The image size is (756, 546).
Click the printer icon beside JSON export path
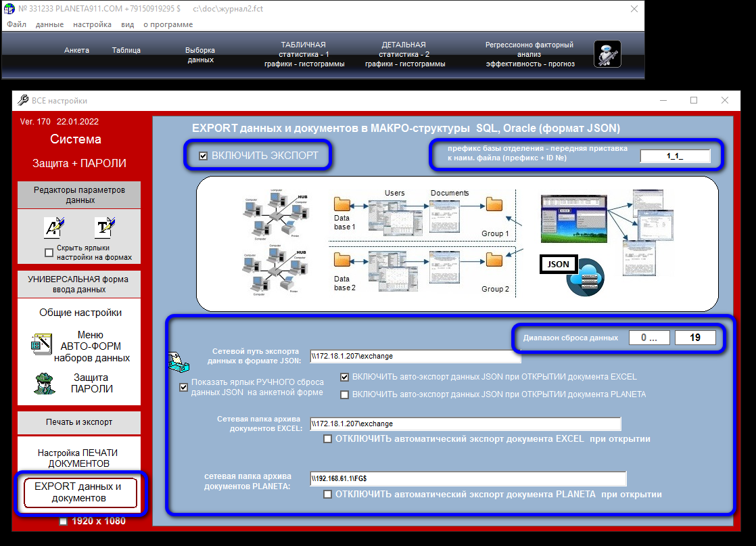[178, 362]
